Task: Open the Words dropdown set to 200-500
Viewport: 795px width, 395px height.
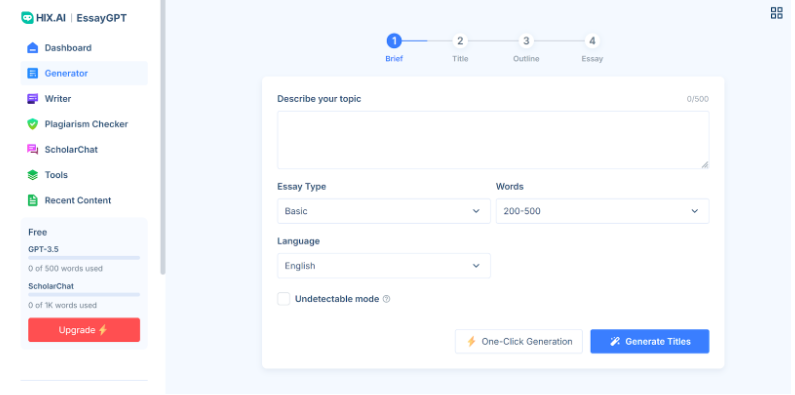Action: pos(602,211)
